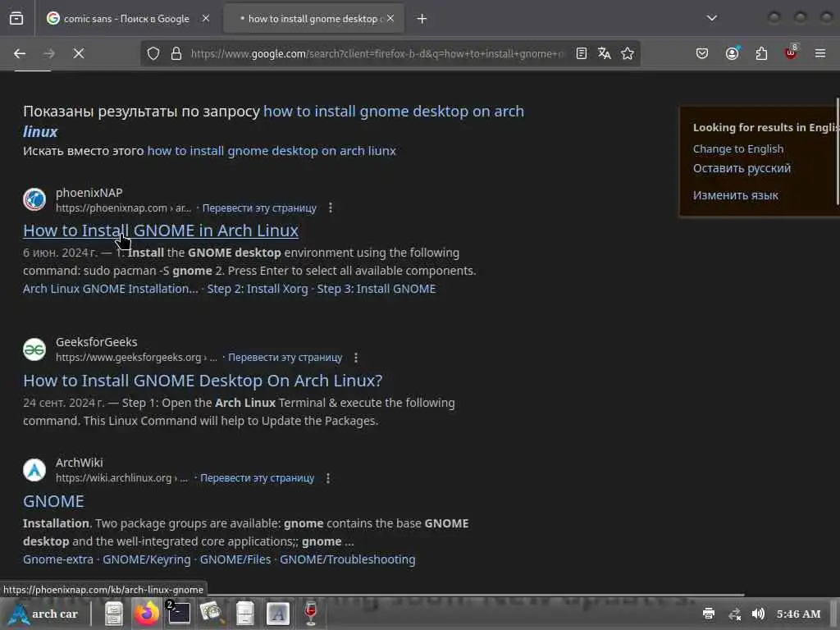Open the Firefox account icon
This screenshot has width=840, height=630.
click(733, 53)
